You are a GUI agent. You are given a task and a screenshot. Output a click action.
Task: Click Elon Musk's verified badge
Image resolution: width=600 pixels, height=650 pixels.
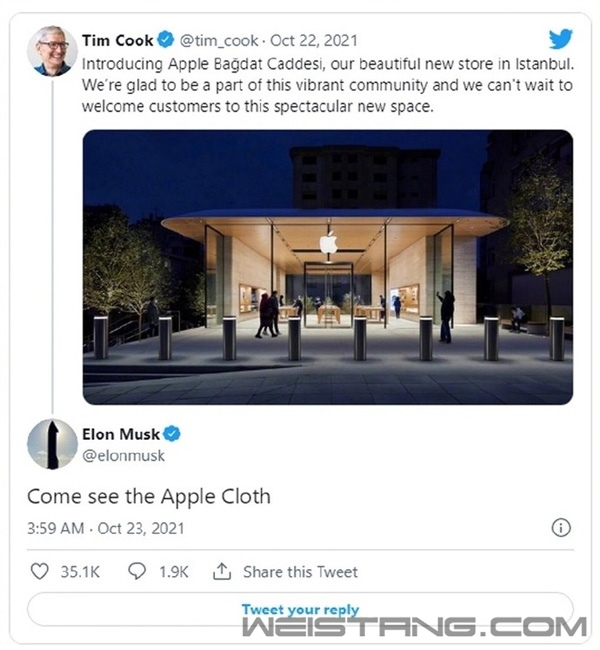pos(173,433)
